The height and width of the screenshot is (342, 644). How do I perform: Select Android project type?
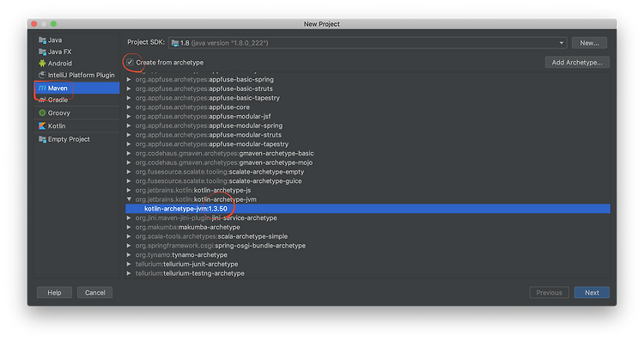[x=76, y=64]
